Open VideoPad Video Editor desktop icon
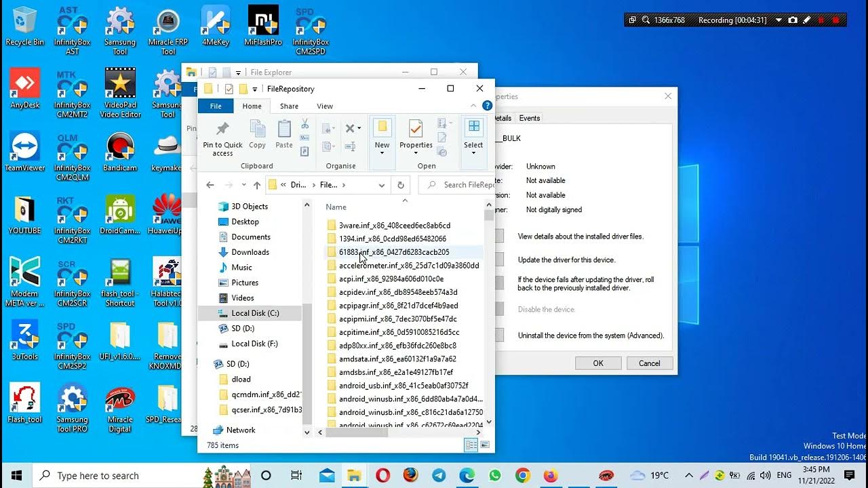The width and height of the screenshot is (868, 488). pyautogui.click(x=120, y=93)
